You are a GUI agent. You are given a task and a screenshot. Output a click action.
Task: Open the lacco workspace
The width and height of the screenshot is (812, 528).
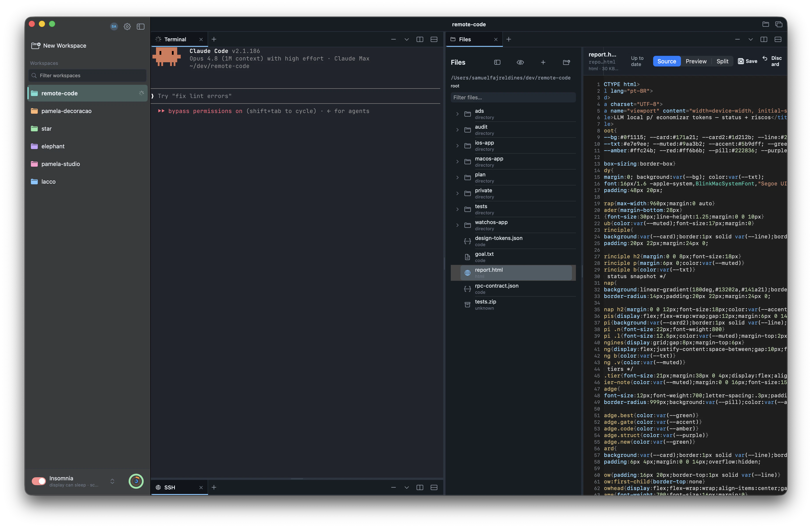coord(87,182)
